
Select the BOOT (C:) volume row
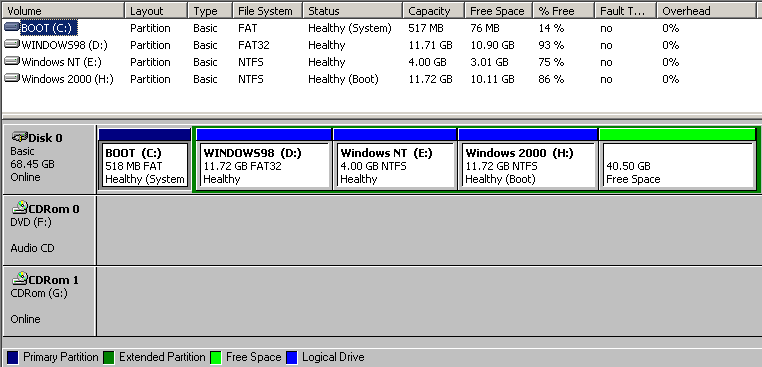[x=381, y=28]
